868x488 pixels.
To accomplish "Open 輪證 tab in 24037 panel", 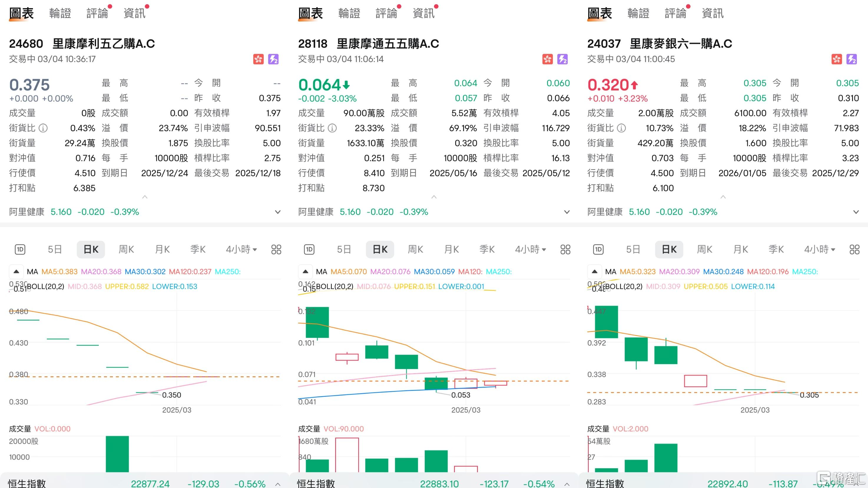I will 638,14.
